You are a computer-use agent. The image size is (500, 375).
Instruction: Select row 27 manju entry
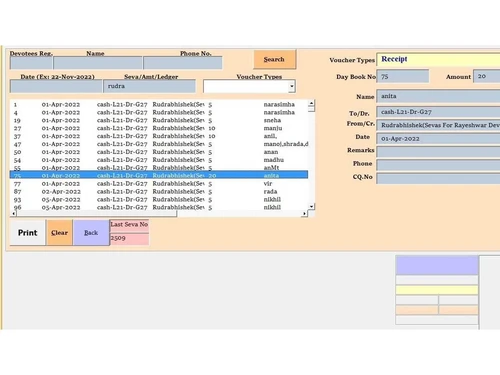[159, 128]
